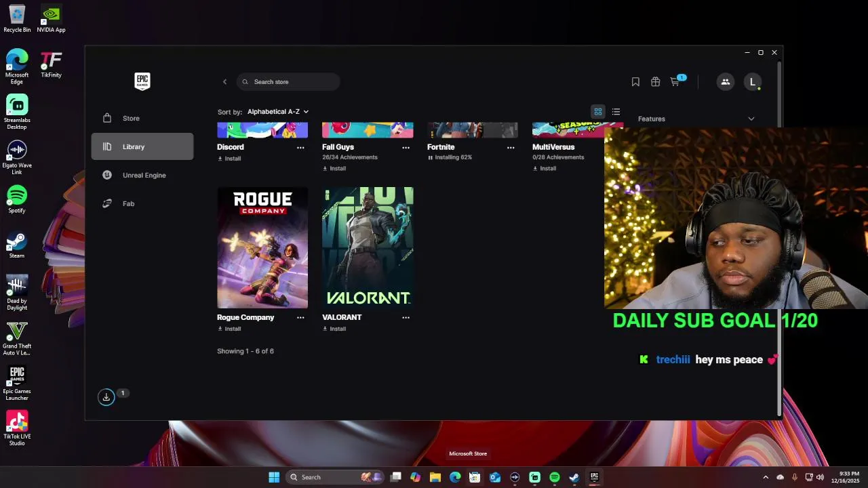Select Library in the sidebar

142,146
